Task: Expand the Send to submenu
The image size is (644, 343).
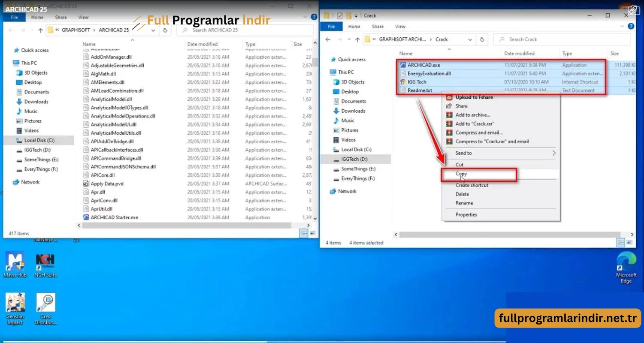Action: click(554, 153)
